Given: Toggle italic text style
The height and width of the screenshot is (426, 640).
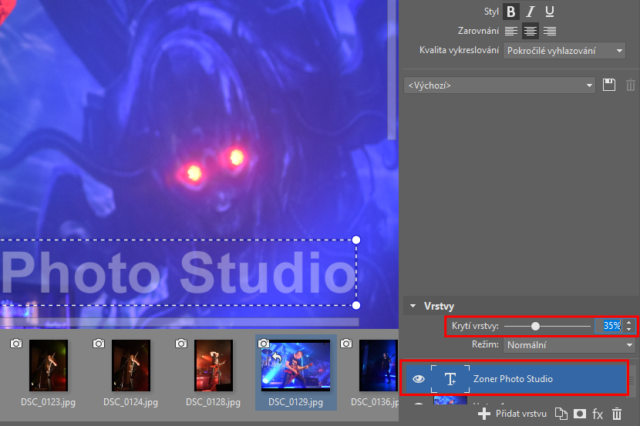Looking at the screenshot, I should tap(530, 12).
